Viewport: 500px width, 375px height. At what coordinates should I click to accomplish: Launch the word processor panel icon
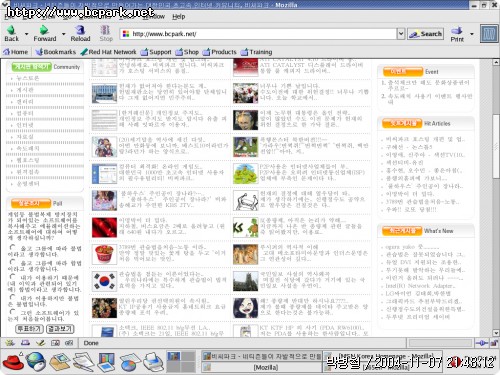[83, 362]
